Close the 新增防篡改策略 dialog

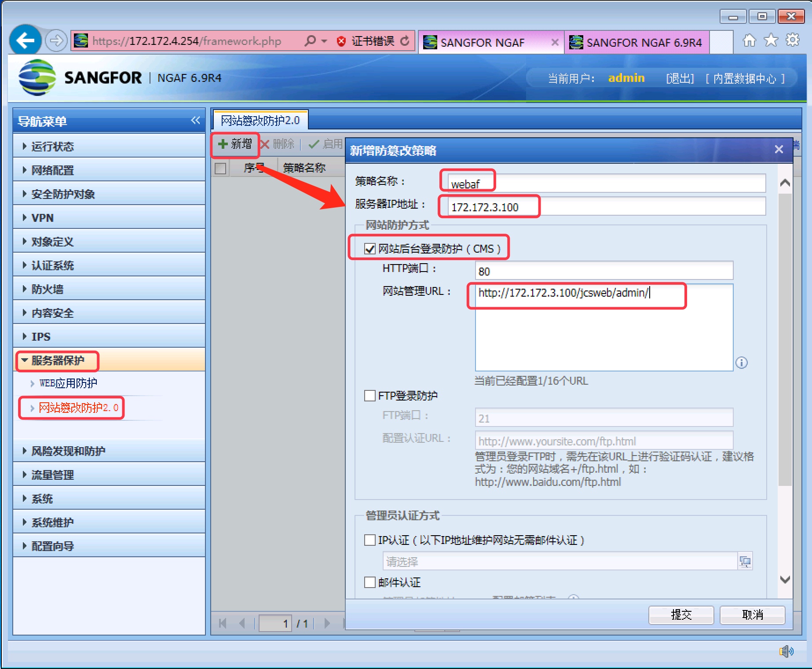(779, 150)
